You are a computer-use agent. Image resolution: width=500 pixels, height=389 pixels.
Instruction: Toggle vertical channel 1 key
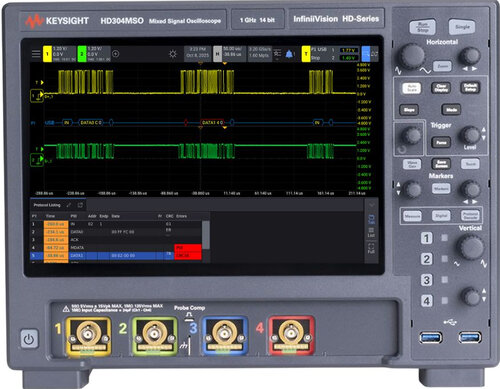(x=426, y=238)
